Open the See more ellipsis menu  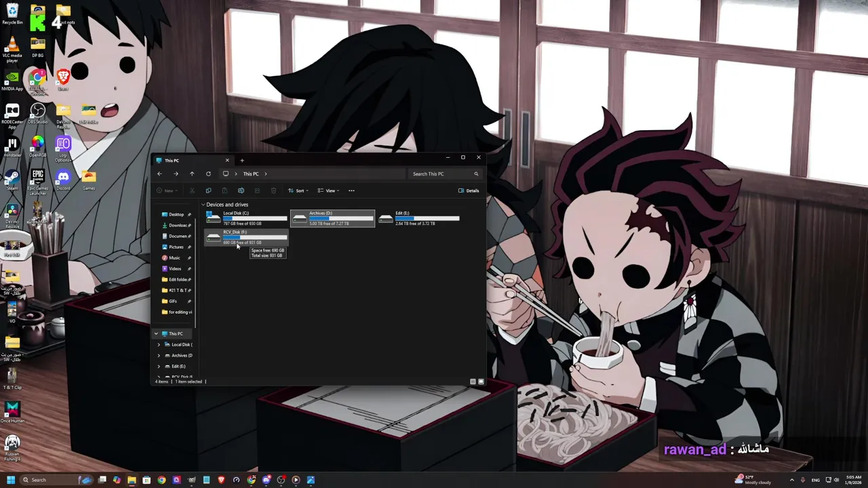coord(351,190)
